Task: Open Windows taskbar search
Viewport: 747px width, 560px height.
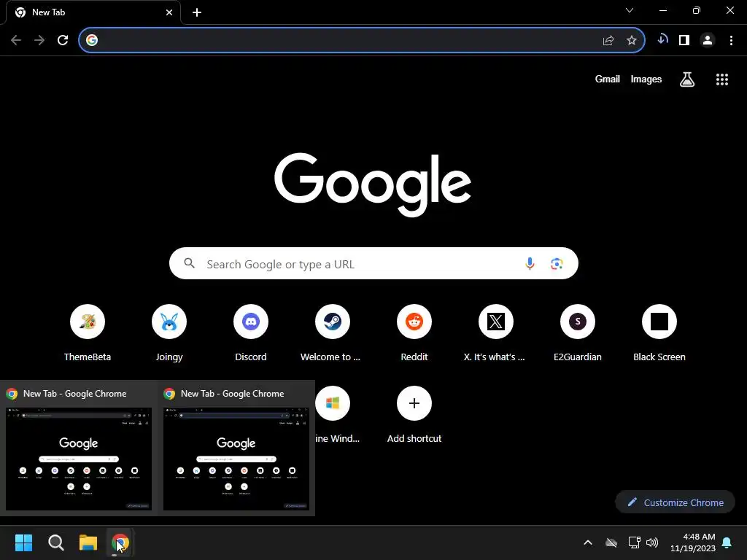Action: [55, 542]
